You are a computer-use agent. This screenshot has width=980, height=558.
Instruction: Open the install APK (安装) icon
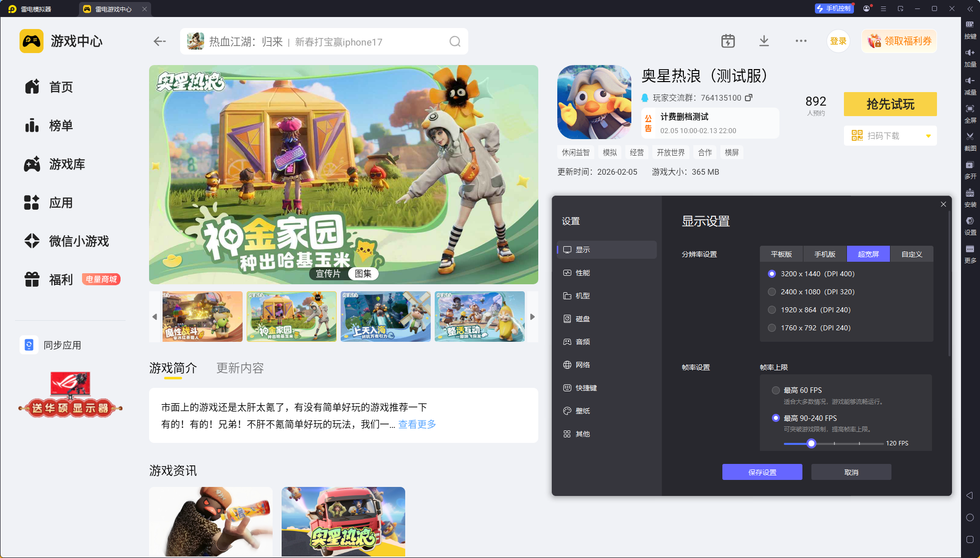(969, 194)
